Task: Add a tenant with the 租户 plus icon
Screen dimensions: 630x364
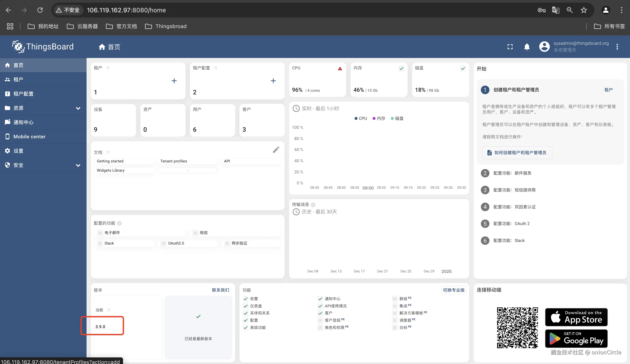Action: pos(174,81)
